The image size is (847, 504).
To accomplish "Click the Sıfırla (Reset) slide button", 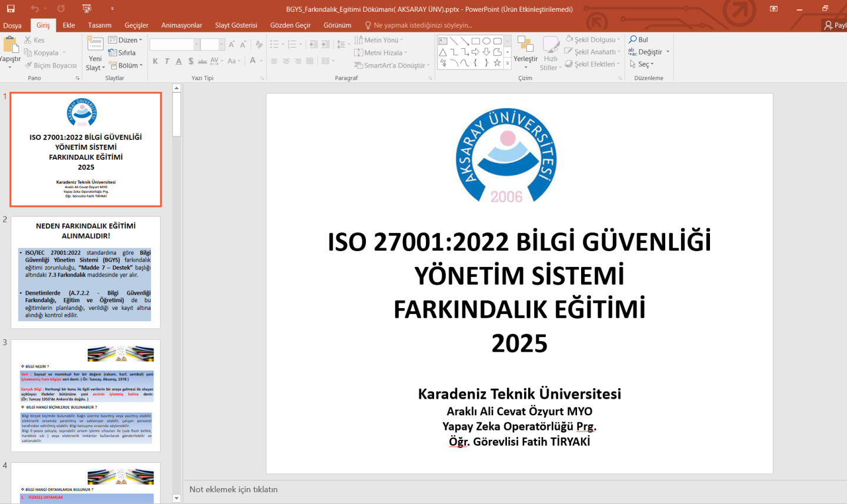I will pyautogui.click(x=122, y=52).
